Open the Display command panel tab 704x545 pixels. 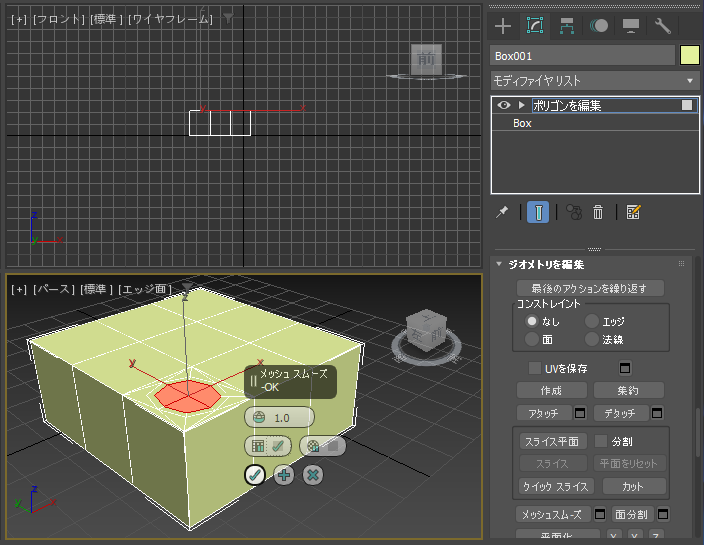coord(631,26)
